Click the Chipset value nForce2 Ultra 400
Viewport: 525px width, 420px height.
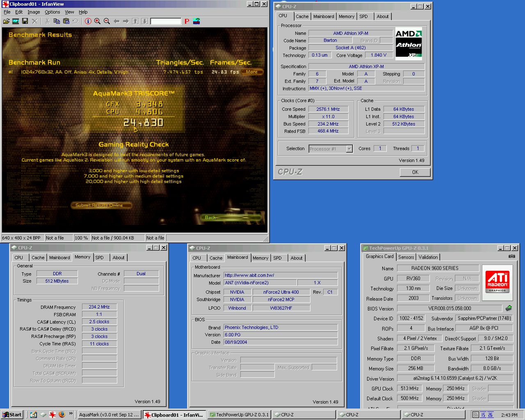[281, 292]
